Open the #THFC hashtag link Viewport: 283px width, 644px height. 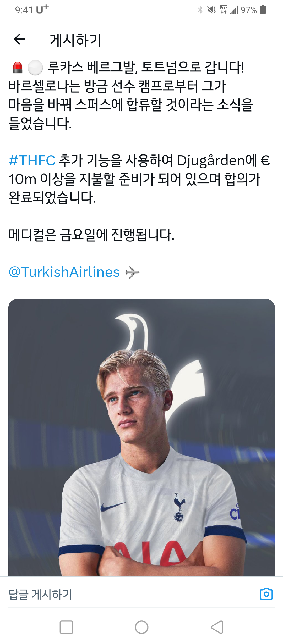click(32, 160)
